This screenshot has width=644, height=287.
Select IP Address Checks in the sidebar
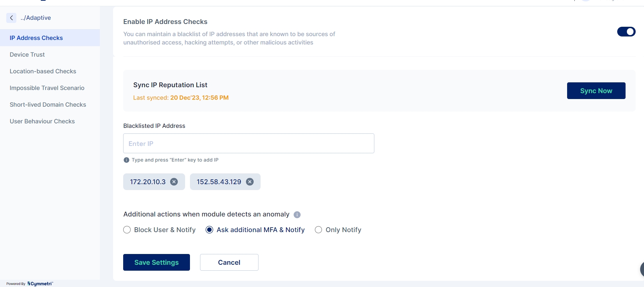[36, 38]
